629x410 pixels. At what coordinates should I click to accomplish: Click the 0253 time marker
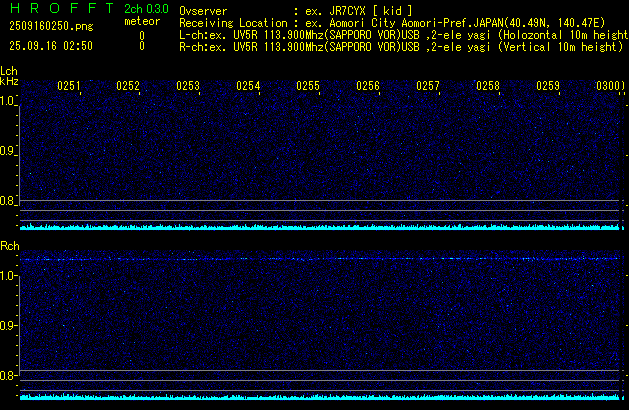(x=188, y=86)
